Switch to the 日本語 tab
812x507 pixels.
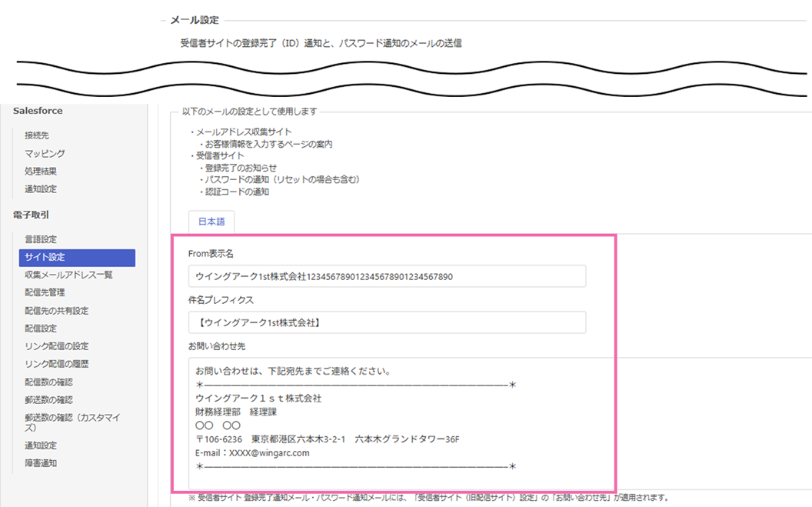pos(211,222)
